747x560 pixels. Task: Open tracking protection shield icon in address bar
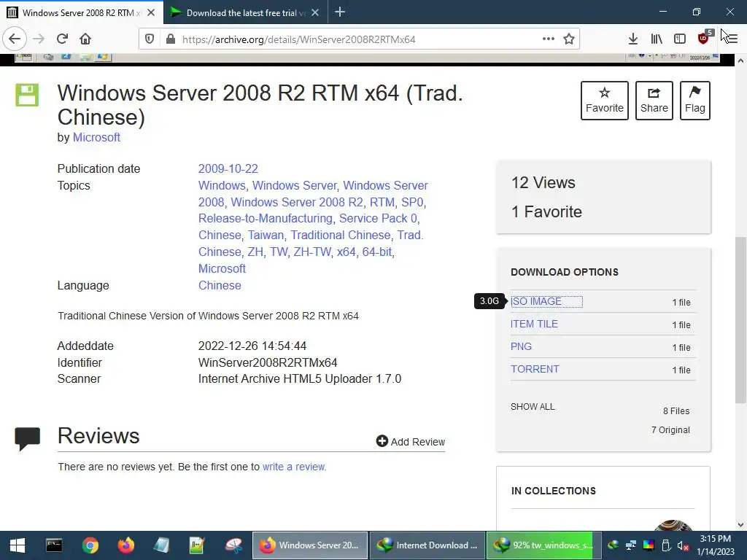tap(150, 39)
